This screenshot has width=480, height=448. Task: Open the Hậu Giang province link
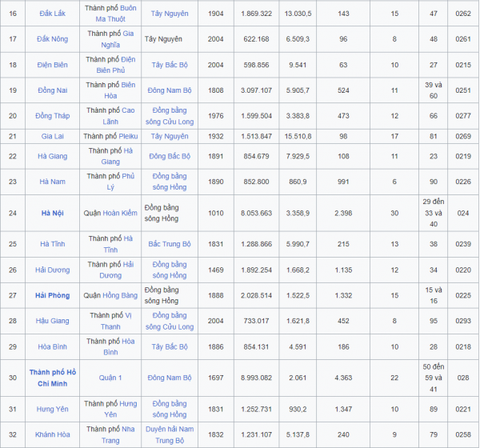[52, 321]
